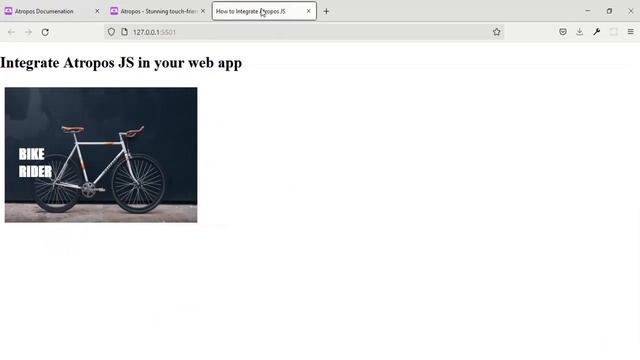The height and width of the screenshot is (360, 640).
Task: Click the bike rider image card
Action: (101, 155)
